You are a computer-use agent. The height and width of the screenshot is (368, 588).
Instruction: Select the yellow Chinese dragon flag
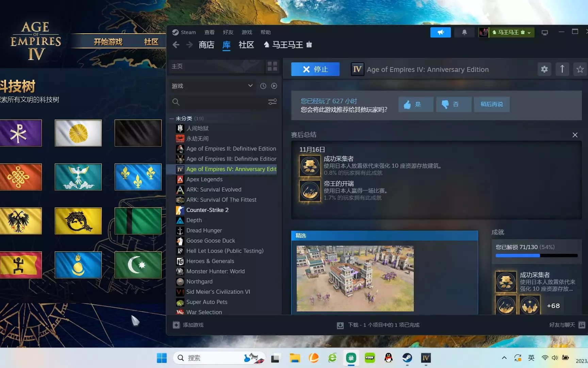click(78, 221)
